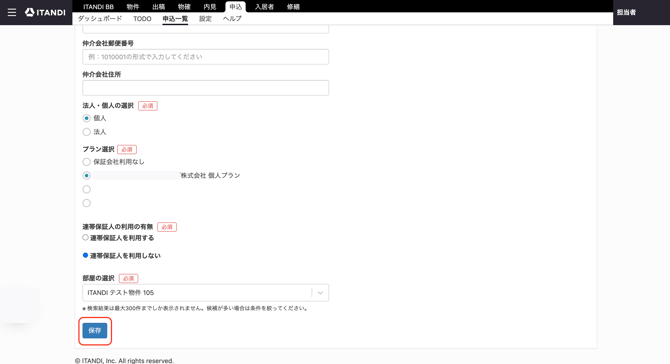Select the last empty plan option above 連帯保証人の利用の有無

click(x=86, y=203)
